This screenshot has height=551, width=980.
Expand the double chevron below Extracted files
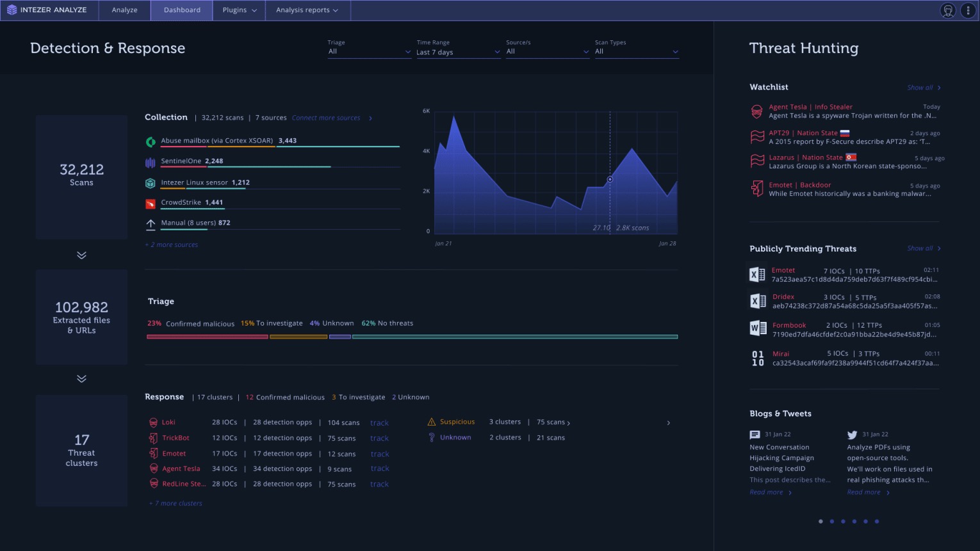(x=81, y=378)
